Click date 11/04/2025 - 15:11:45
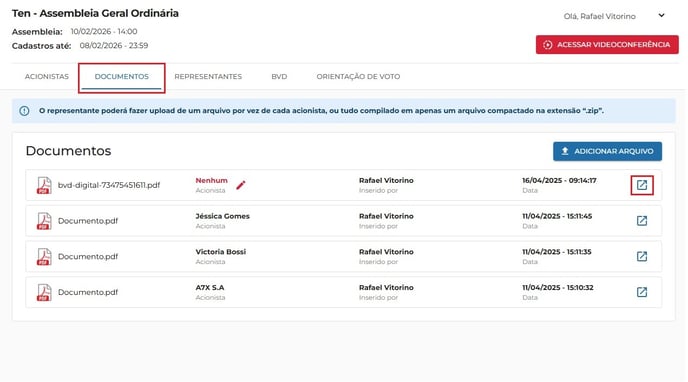This screenshot has height=382, width=688. 557,216
